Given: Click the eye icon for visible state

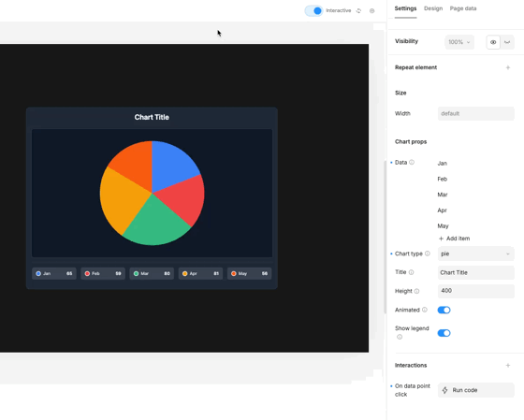Looking at the screenshot, I should (x=493, y=42).
